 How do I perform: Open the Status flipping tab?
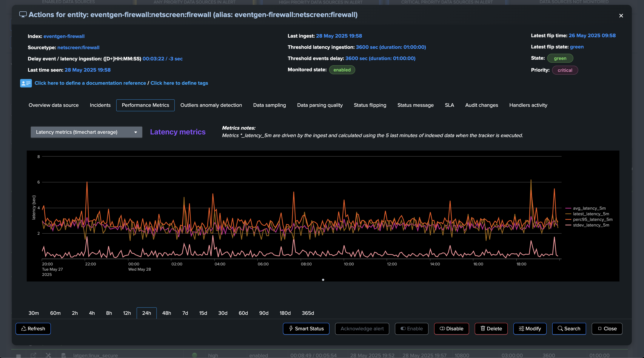pyautogui.click(x=370, y=105)
